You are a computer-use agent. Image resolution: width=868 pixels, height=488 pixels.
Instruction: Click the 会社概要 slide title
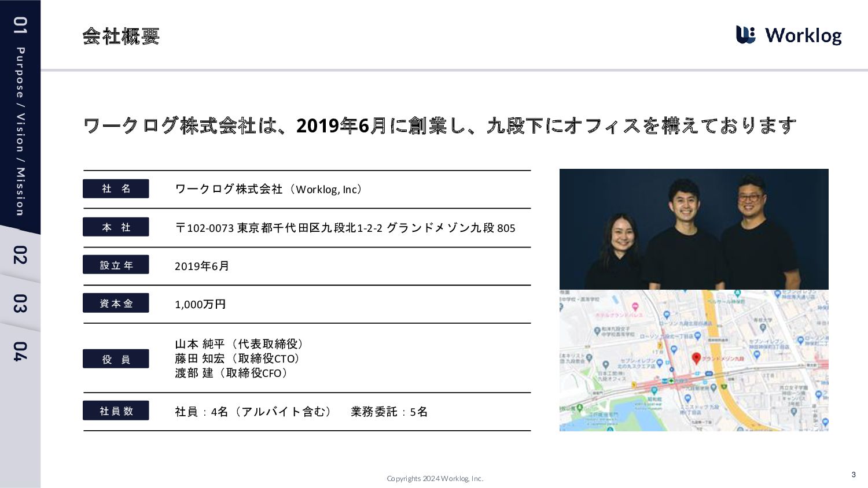point(121,36)
